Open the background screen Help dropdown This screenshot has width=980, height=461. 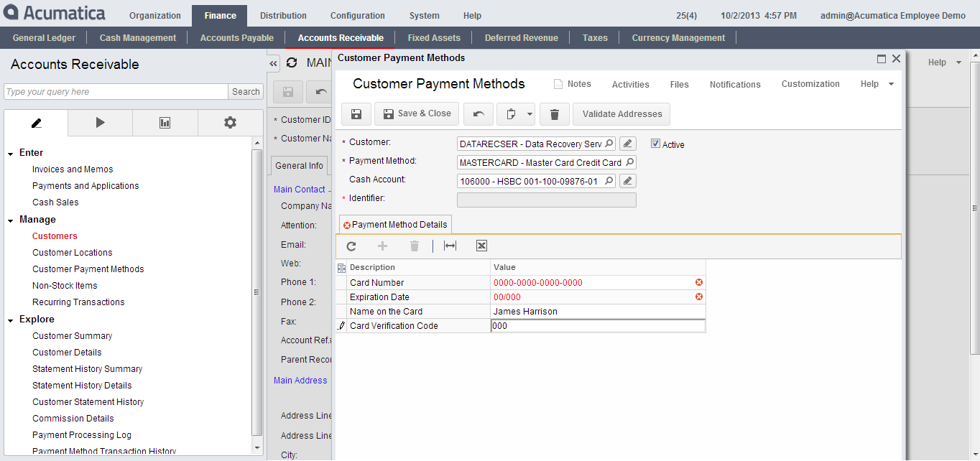958,62
